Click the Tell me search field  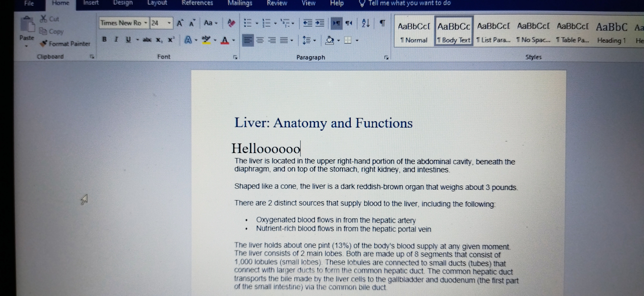coord(409,3)
